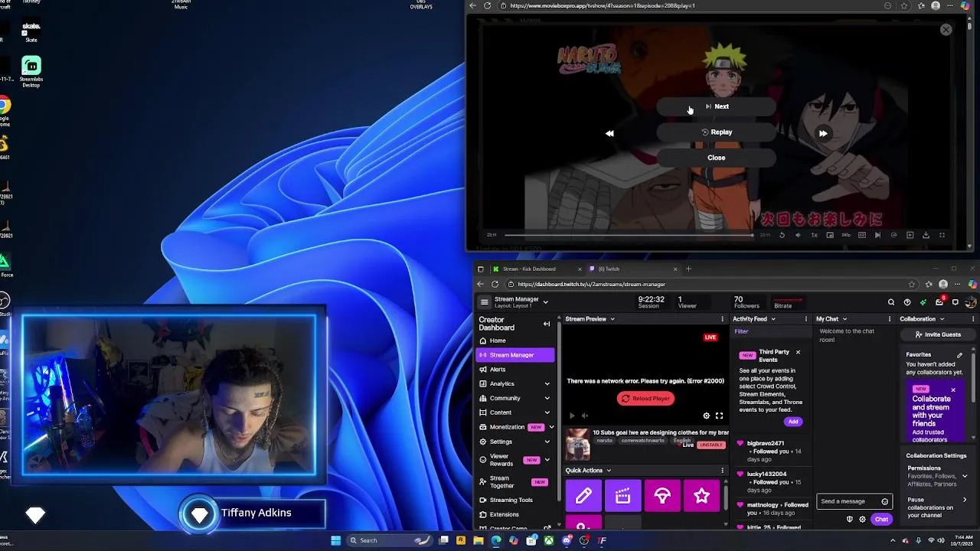Open the Xbox app from the taskbar
Viewport: 980px width, 551px height.
[549, 540]
